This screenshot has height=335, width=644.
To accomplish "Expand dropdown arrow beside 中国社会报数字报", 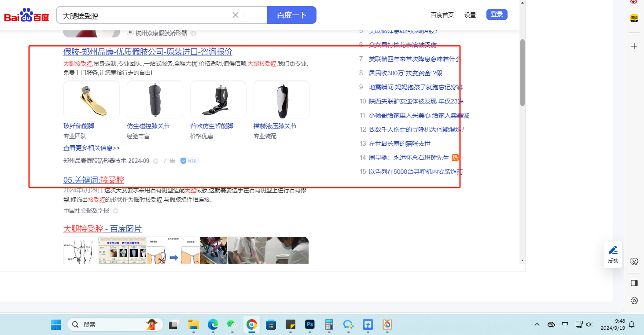I will [115, 211].
